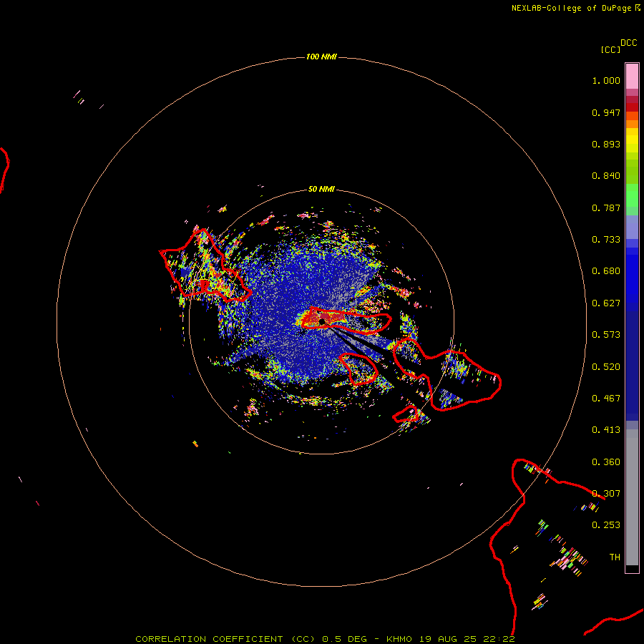
Task: Click the CORRELATION COEFFICIENT caption at the bottom
Action: (325, 639)
